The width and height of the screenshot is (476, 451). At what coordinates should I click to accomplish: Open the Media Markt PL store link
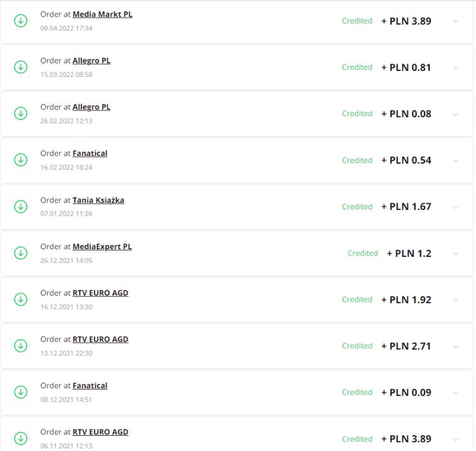(102, 14)
